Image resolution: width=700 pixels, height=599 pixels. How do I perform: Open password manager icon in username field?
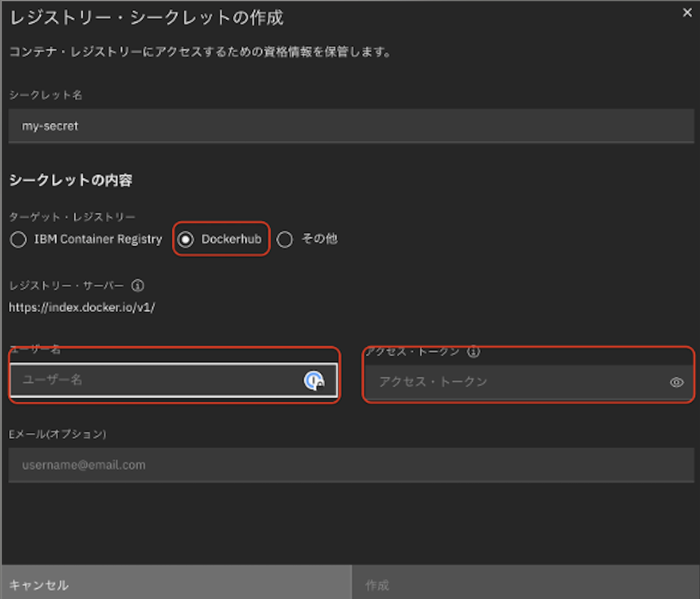coord(315,381)
